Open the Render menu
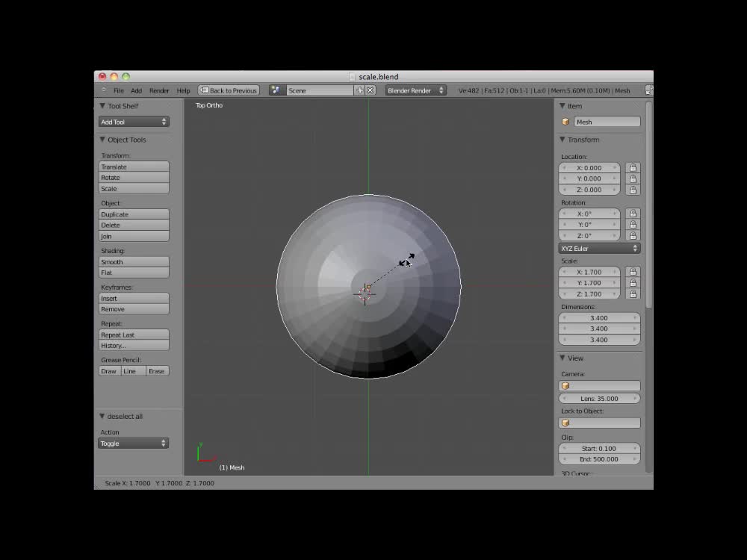This screenshot has height=560, width=747. pos(159,90)
